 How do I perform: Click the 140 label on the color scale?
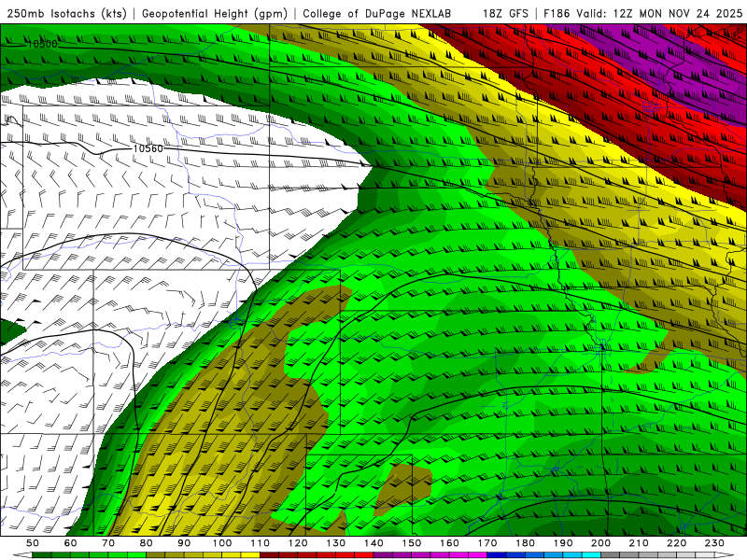click(373, 543)
